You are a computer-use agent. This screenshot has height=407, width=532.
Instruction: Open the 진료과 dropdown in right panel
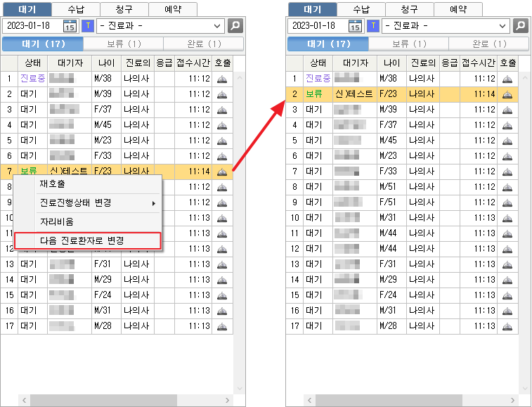tap(446, 26)
